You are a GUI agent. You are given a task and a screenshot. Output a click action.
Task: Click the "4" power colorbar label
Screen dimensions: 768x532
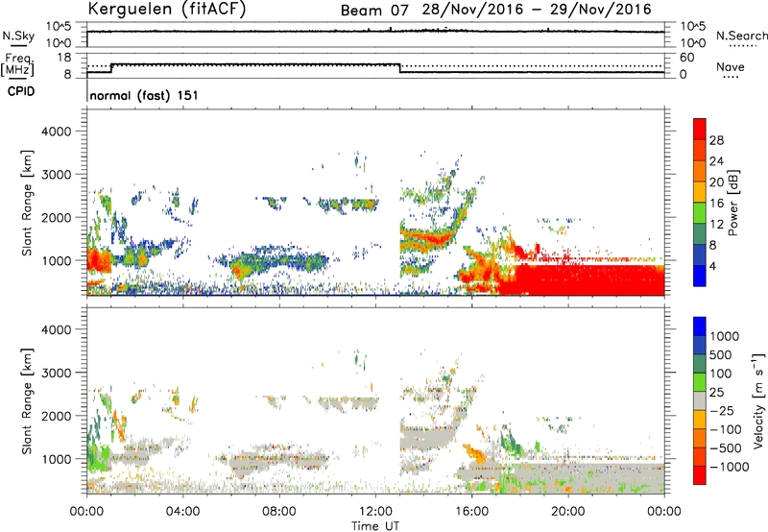coord(713,266)
